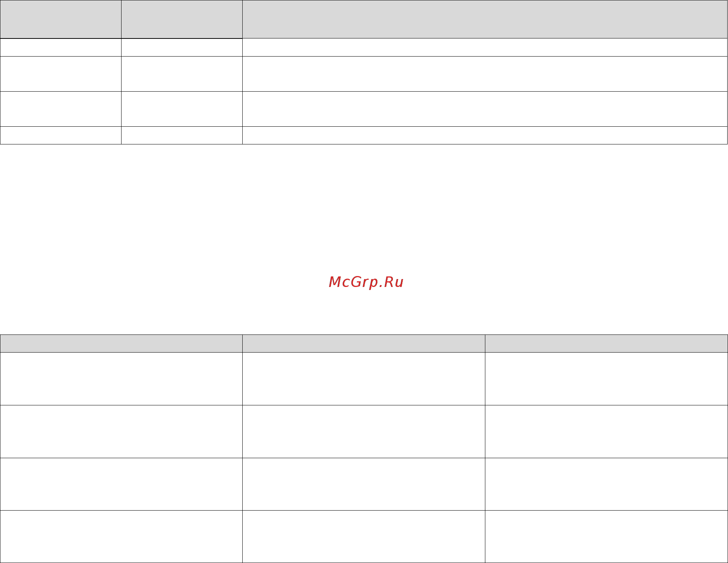The image size is (728, 563).
Task: Click the first body row's center cell in lower table
Action: click(x=364, y=379)
